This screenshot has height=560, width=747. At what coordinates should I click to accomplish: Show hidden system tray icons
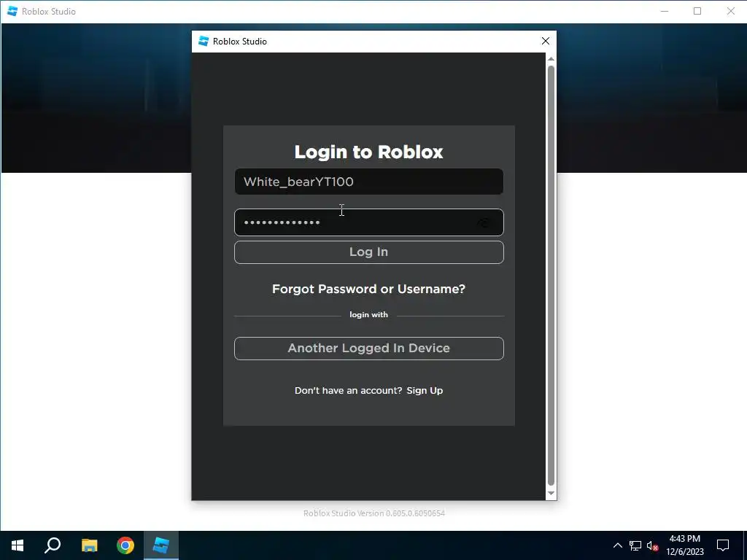pos(617,545)
